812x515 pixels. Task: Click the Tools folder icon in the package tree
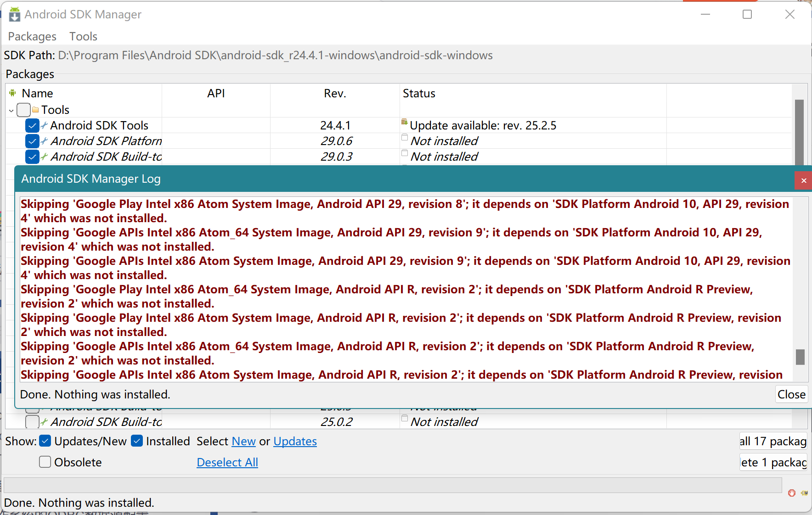[x=36, y=110]
